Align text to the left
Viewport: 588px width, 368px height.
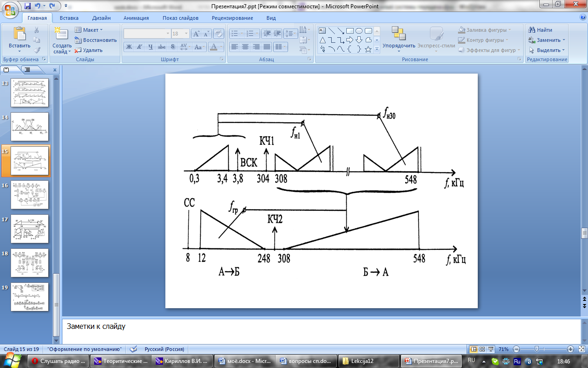pyautogui.click(x=235, y=47)
